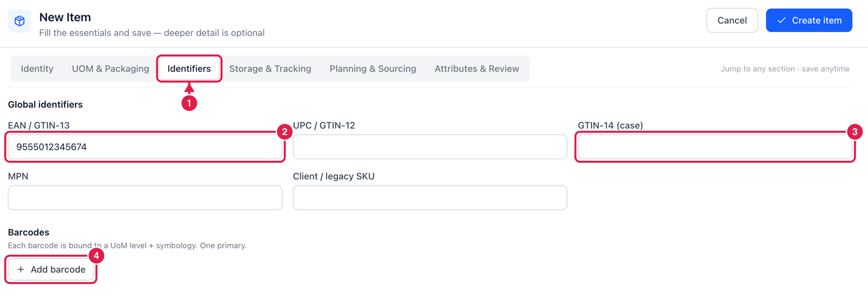Focus the Client / legacy SKU field
This screenshot has width=868, height=304.
point(430,198)
